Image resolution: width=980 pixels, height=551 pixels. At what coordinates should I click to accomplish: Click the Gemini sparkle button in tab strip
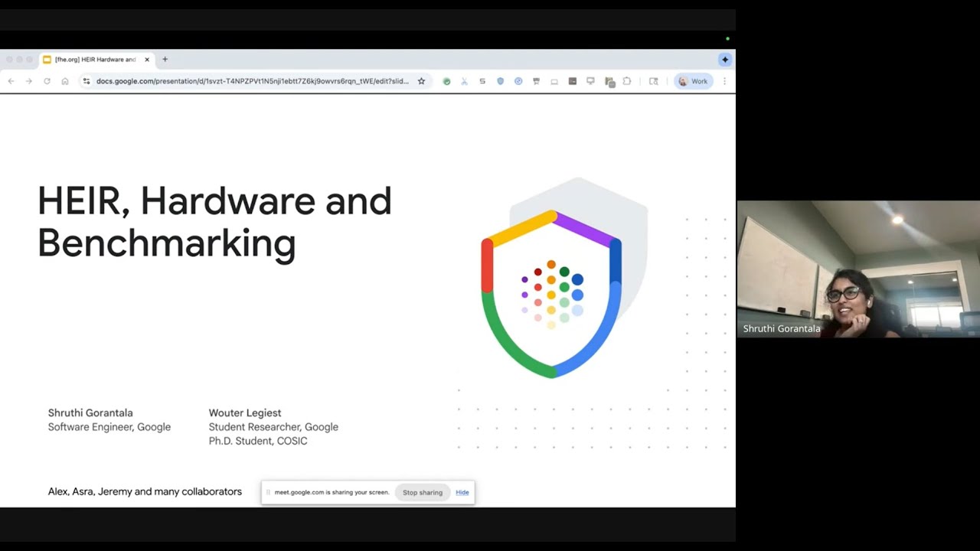724,59
